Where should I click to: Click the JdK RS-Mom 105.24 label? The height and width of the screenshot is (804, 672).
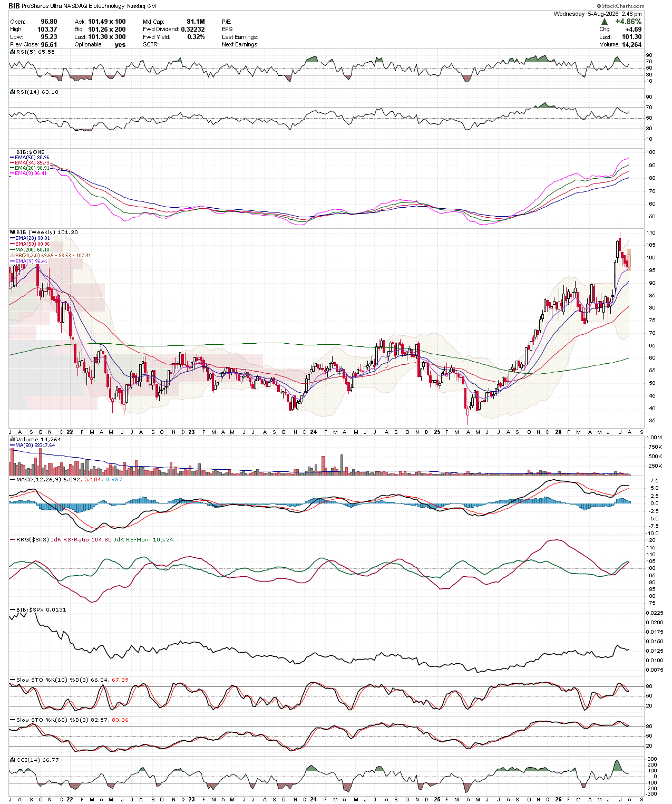point(143,540)
